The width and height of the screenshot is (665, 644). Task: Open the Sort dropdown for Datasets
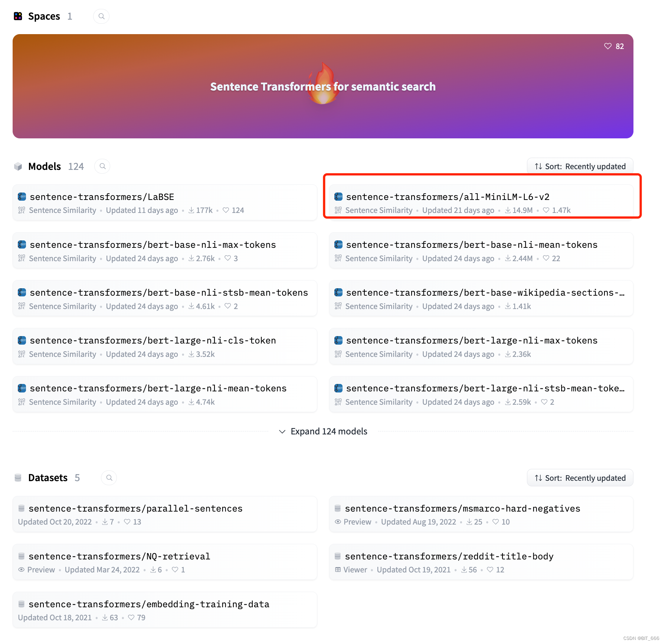580,478
